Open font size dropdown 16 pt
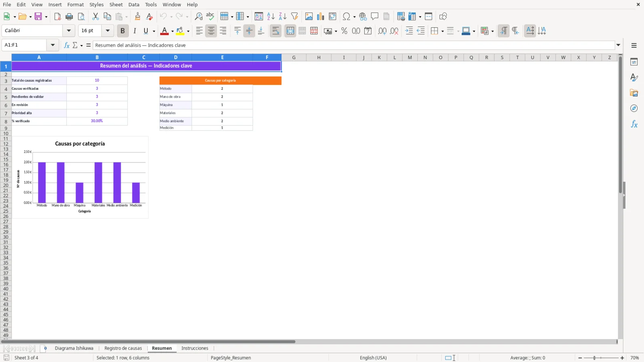Viewport: 644px width, 362px height. (107, 31)
